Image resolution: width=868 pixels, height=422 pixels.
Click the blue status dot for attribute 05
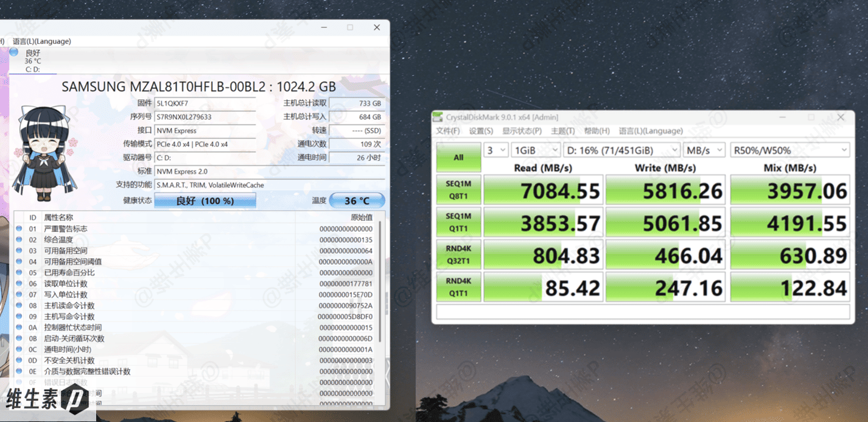pos(19,273)
